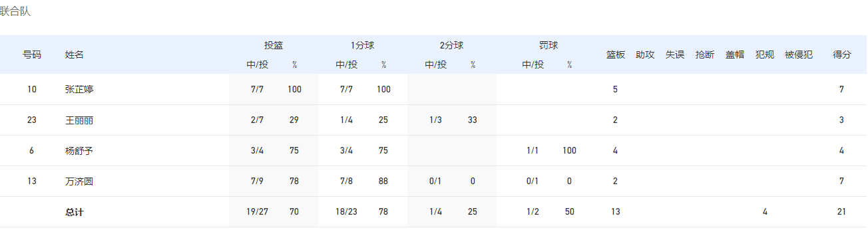Screen dimensions: 868x244
Task: Click jersey number 23
Action: pyautogui.click(x=32, y=120)
